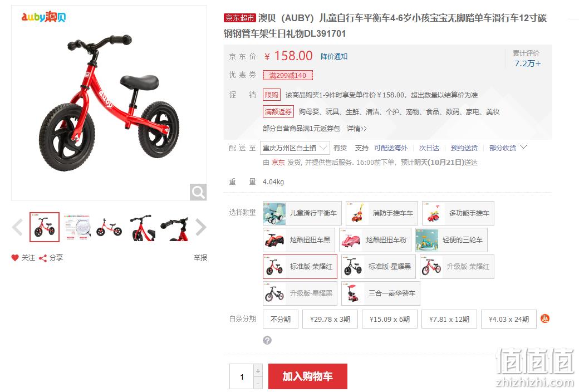Select the ¥15.09 x 6期 installment plan
The image size is (579, 392).
390,319
